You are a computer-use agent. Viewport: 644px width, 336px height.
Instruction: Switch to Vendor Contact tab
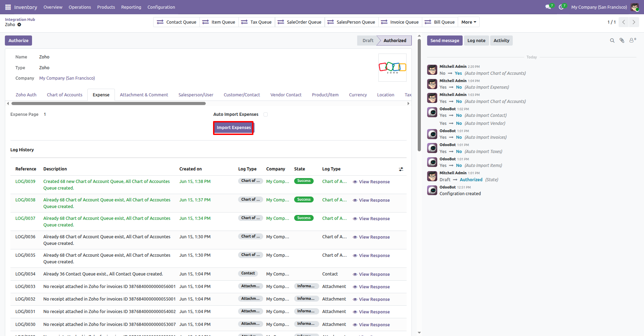click(x=286, y=95)
